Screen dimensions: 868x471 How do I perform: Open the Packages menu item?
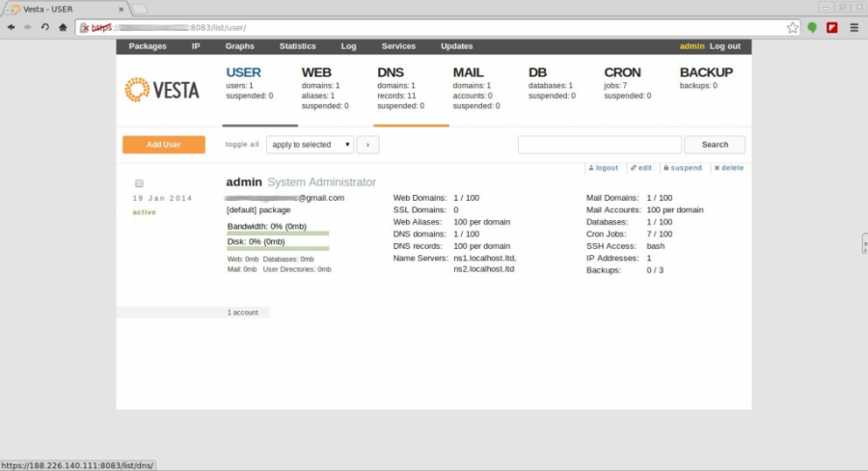point(148,46)
